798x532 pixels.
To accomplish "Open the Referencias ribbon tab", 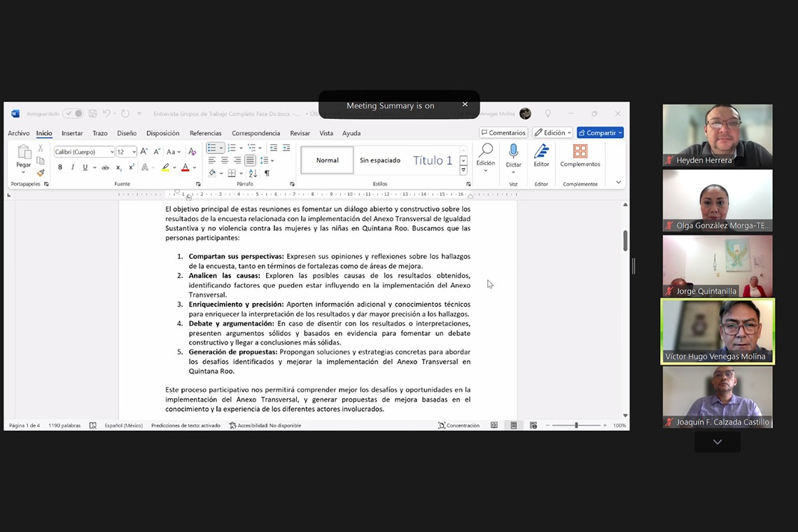I will point(205,133).
